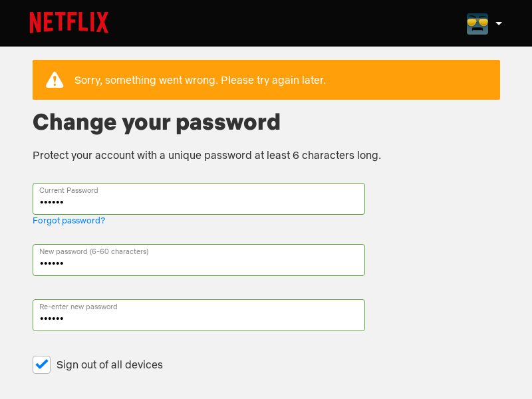Click the Netflix logo

click(69, 23)
